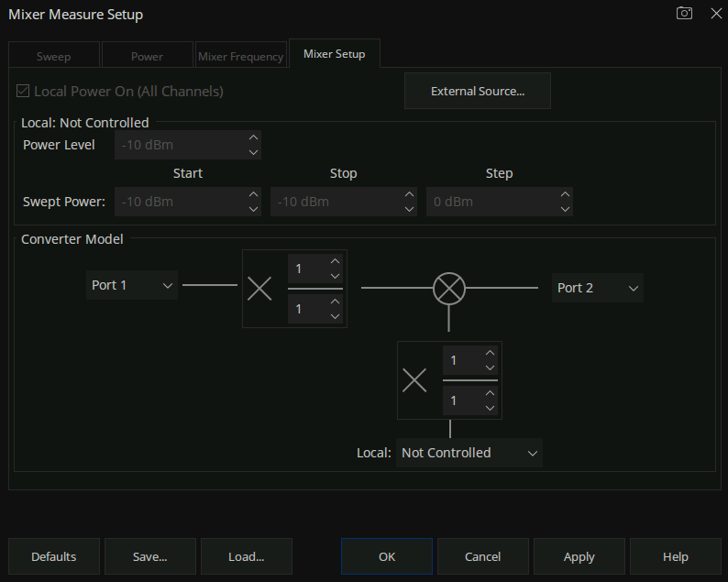Switch to the Mixer Frequency tab
The image size is (728, 582).
point(241,57)
